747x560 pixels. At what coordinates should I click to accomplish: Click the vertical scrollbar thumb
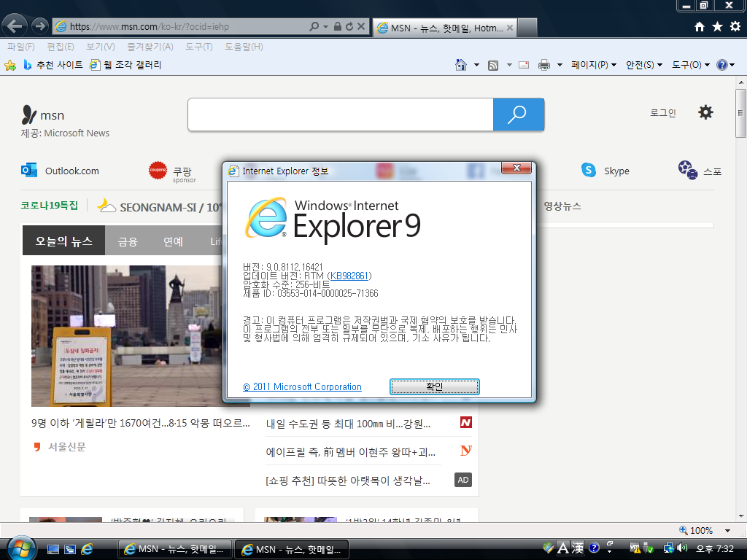[741, 113]
